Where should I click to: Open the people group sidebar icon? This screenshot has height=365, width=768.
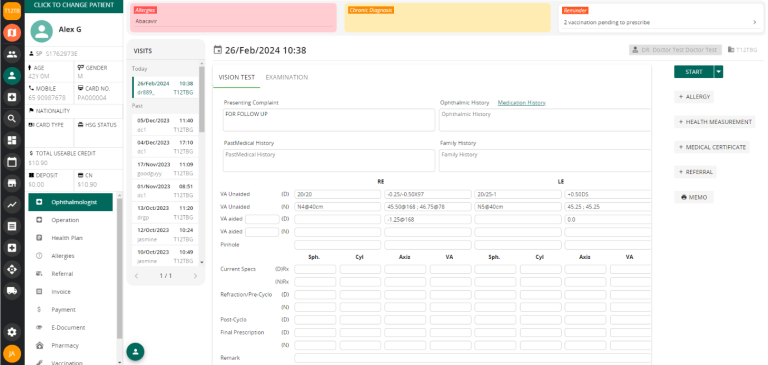coord(12,54)
